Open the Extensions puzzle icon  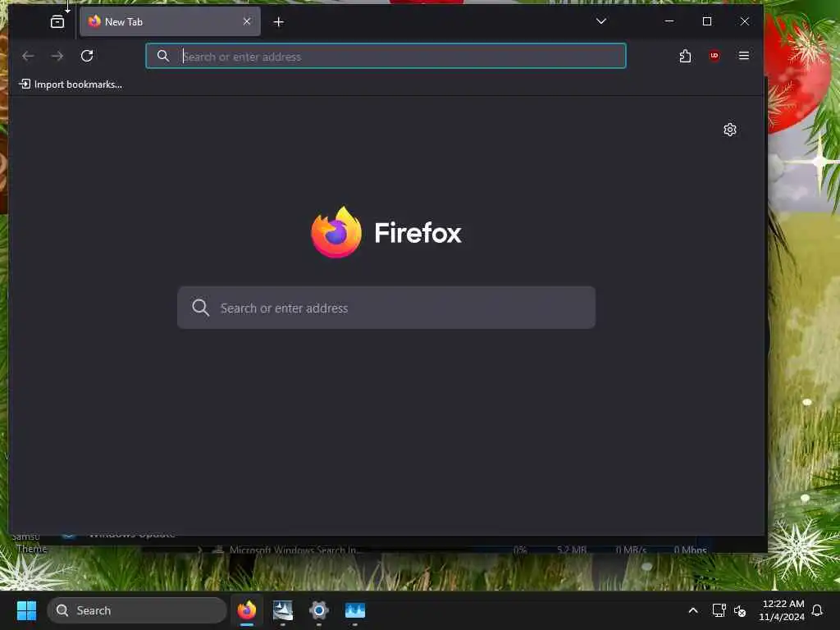(685, 56)
